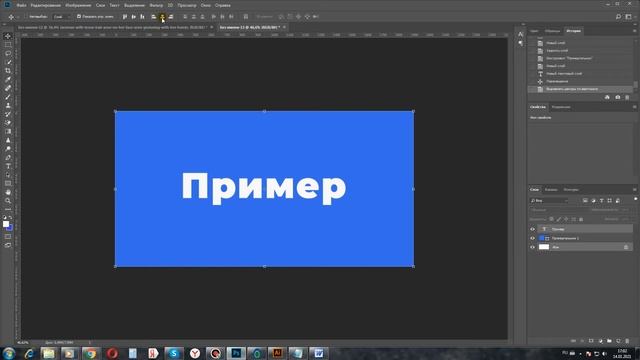
Task: Click align top edges icon
Action: [125, 17]
